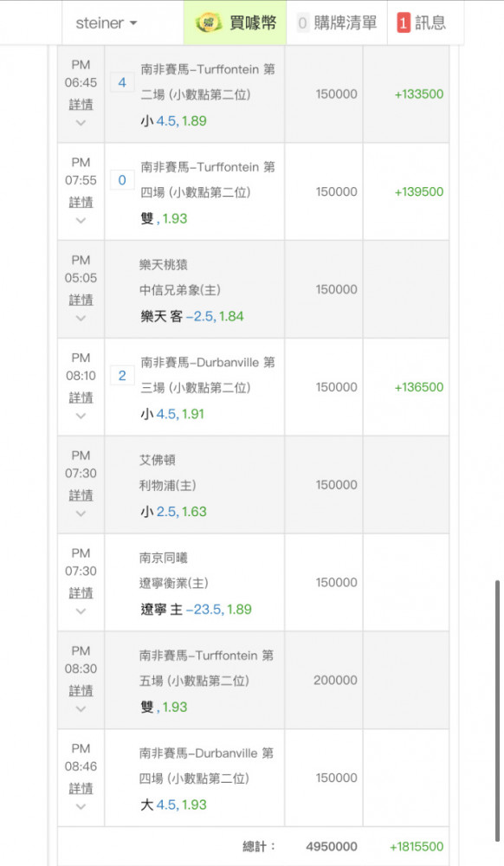The width and height of the screenshot is (504, 866).
Task: Expand chevron under the 08:30 bet row
Action: coord(81,708)
